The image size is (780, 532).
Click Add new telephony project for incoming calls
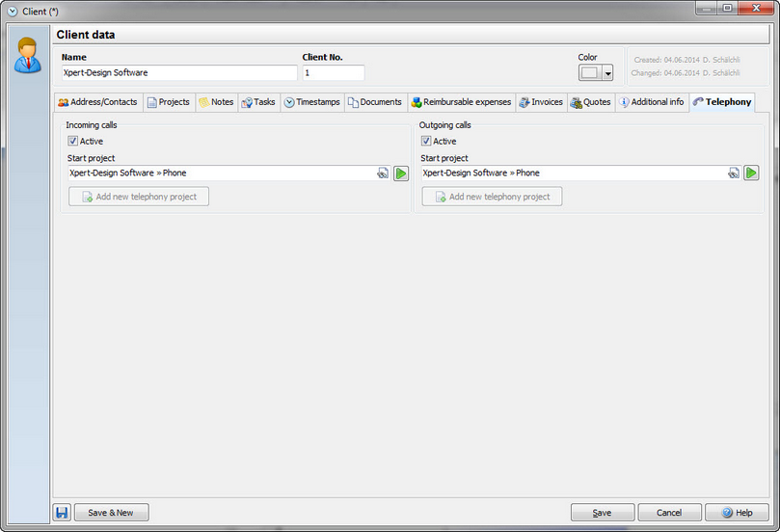point(139,197)
